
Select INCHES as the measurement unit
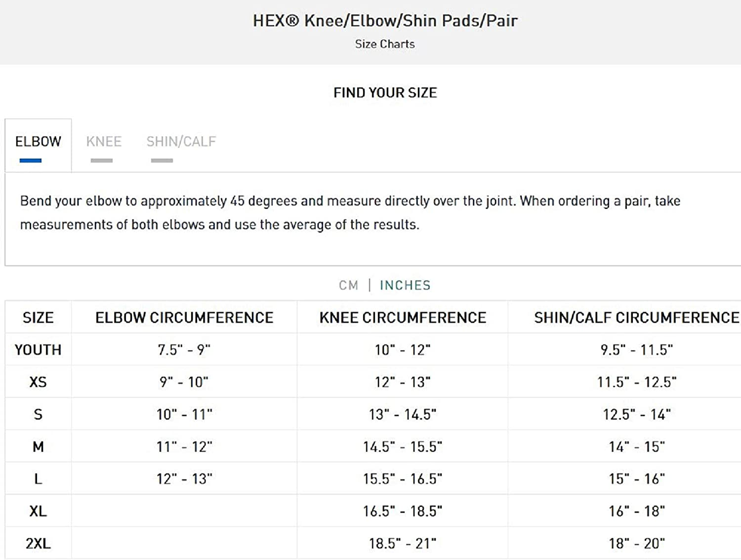click(x=405, y=285)
